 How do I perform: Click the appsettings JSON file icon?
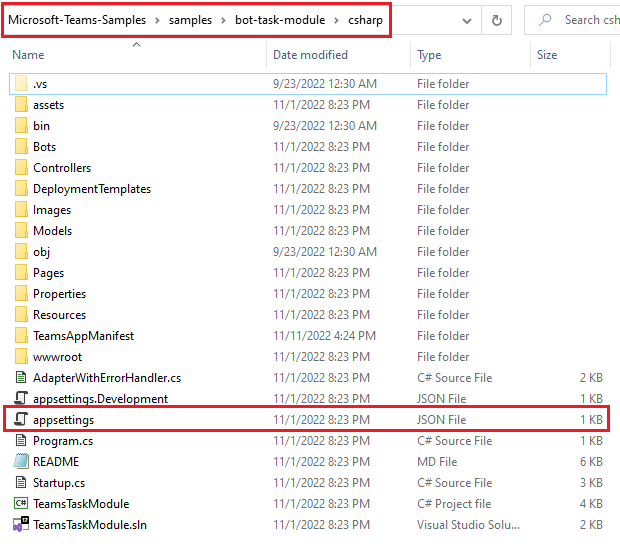coord(21,419)
